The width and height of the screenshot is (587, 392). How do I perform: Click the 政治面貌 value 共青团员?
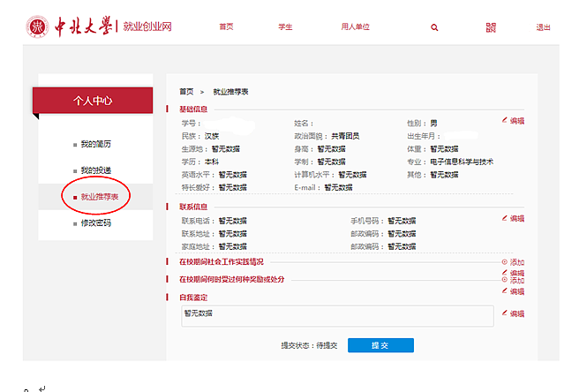point(345,136)
